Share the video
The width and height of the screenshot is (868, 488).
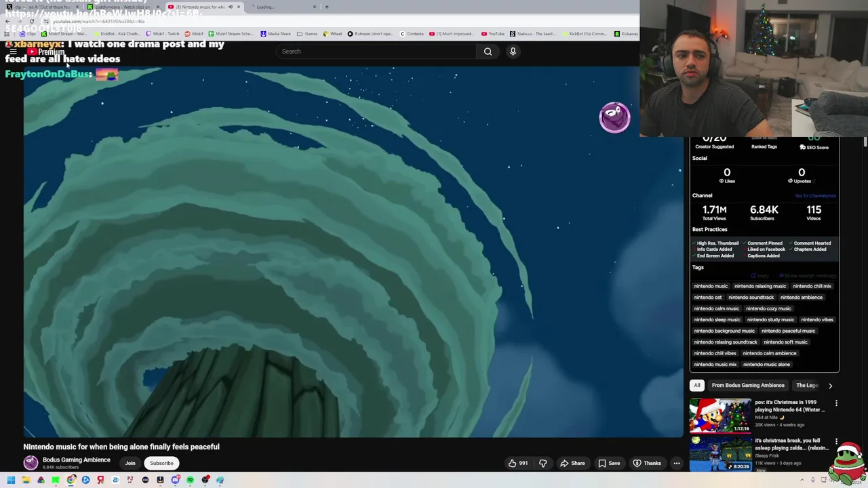[x=572, y=463]
